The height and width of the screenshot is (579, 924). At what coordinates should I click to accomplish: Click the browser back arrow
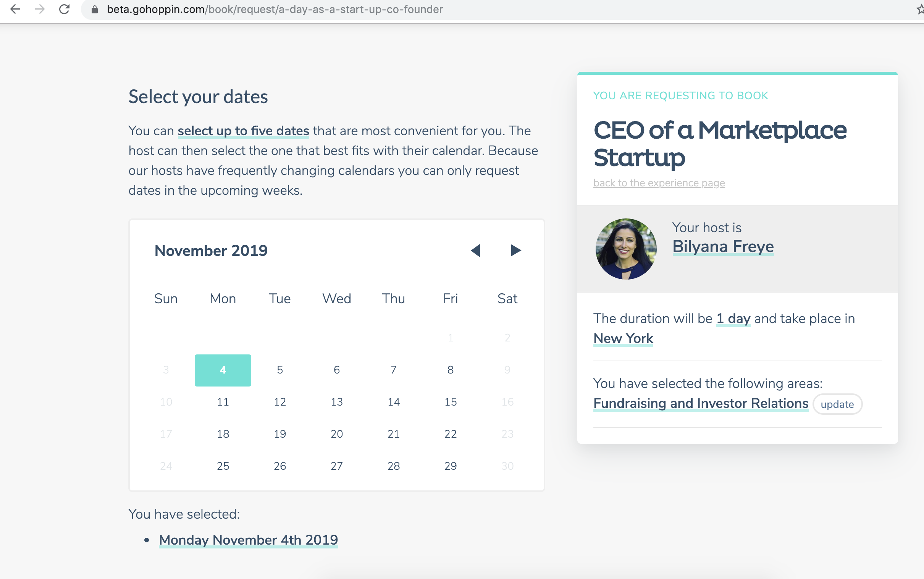click(x=15, y=9)
